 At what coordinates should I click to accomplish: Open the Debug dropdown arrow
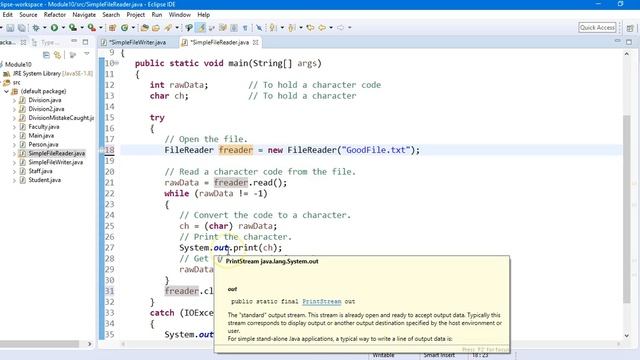tap(44, 28)
